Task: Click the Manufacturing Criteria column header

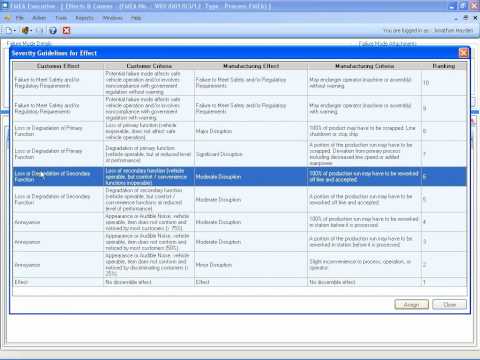Action: 364,66
